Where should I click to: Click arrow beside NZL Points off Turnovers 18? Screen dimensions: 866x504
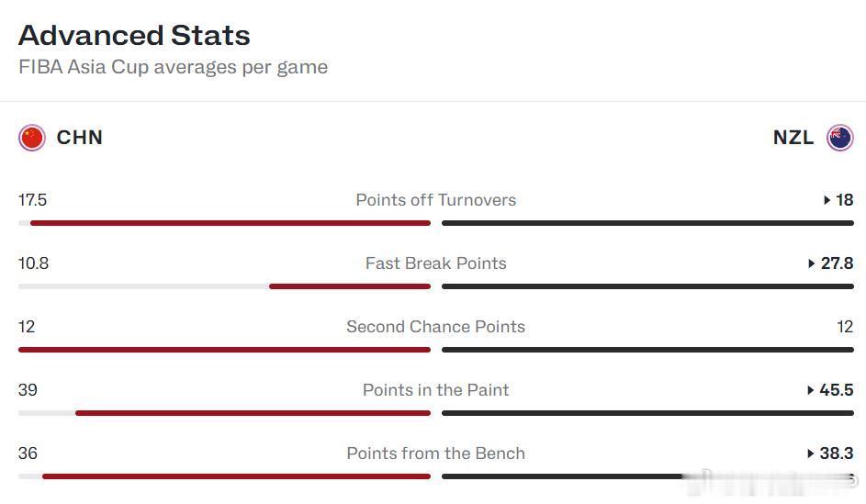coord(827,200)
